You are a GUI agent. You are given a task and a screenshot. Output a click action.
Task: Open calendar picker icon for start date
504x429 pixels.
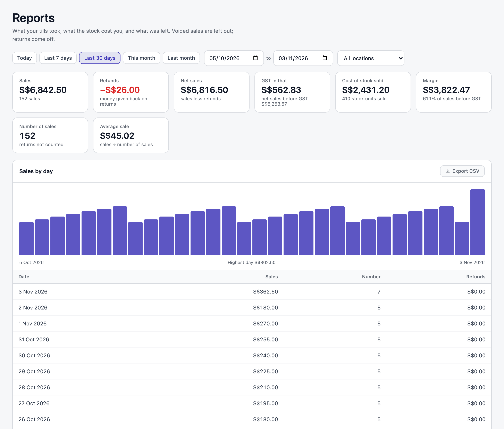point(255,58)
